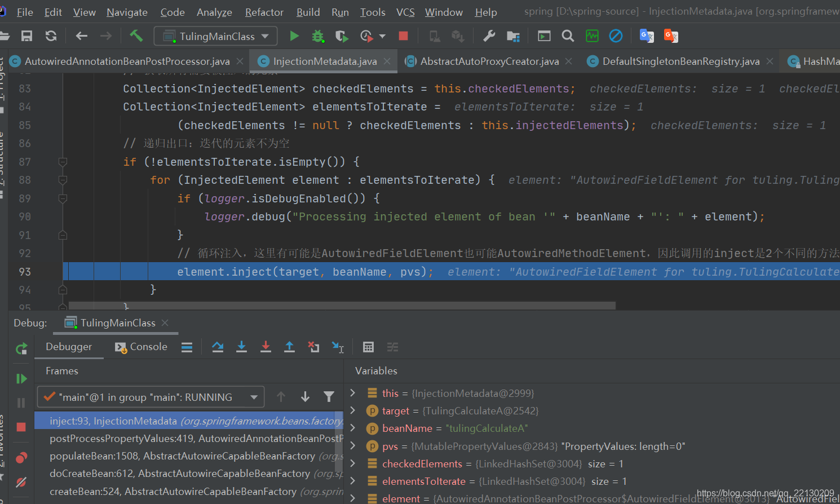Collapse code fold marker at line 88
Image resolution: width=840 pixels, height=504 pixels.
(63, 180)
